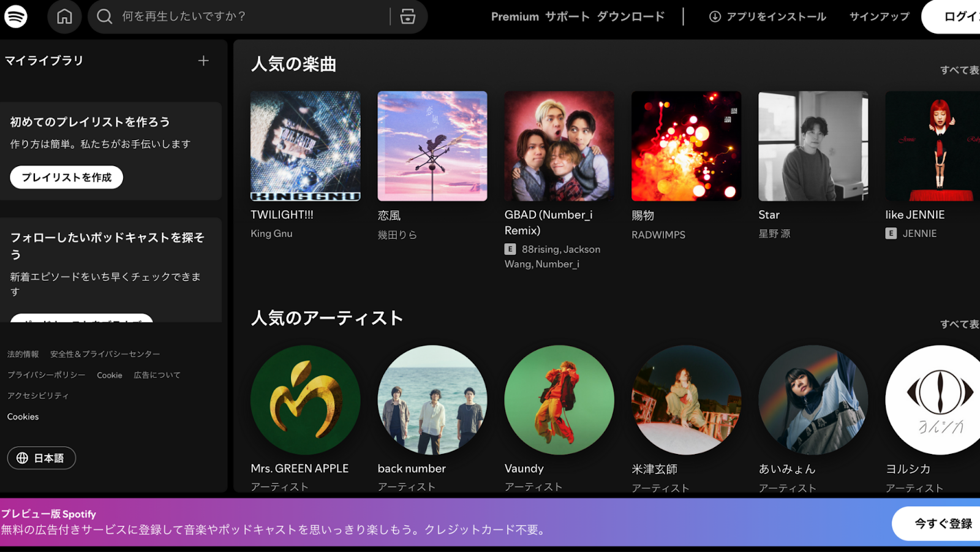This screenshot has height=552, width=980.
Task: Click JENNIE artist name
Action: pos(919,233)
